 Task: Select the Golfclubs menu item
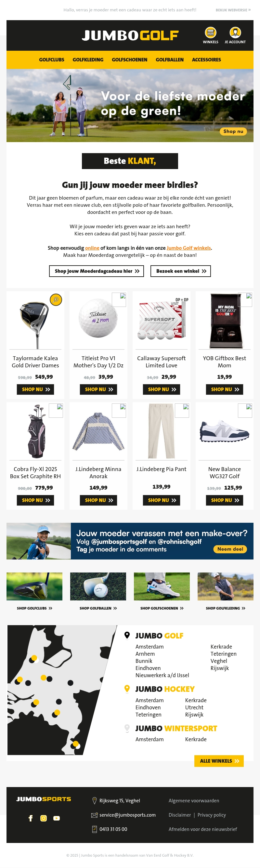(x=52, y=59)
